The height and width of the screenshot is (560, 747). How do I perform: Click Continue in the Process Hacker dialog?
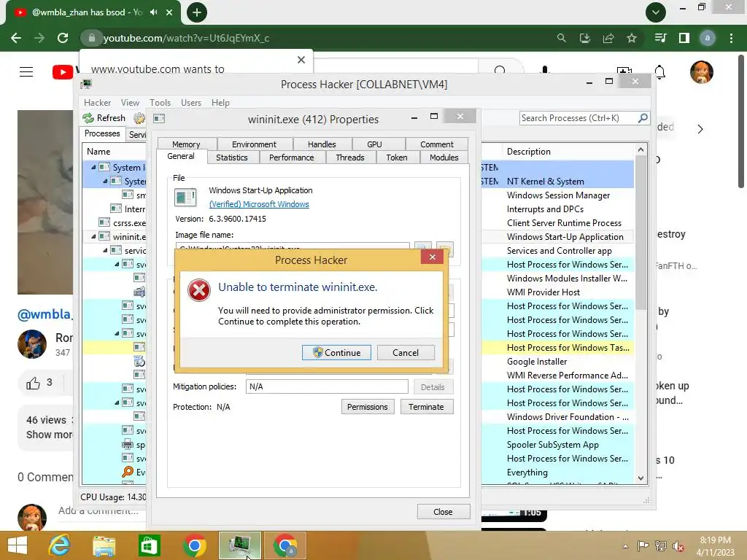pyautogui.click(x=336, y=352)
